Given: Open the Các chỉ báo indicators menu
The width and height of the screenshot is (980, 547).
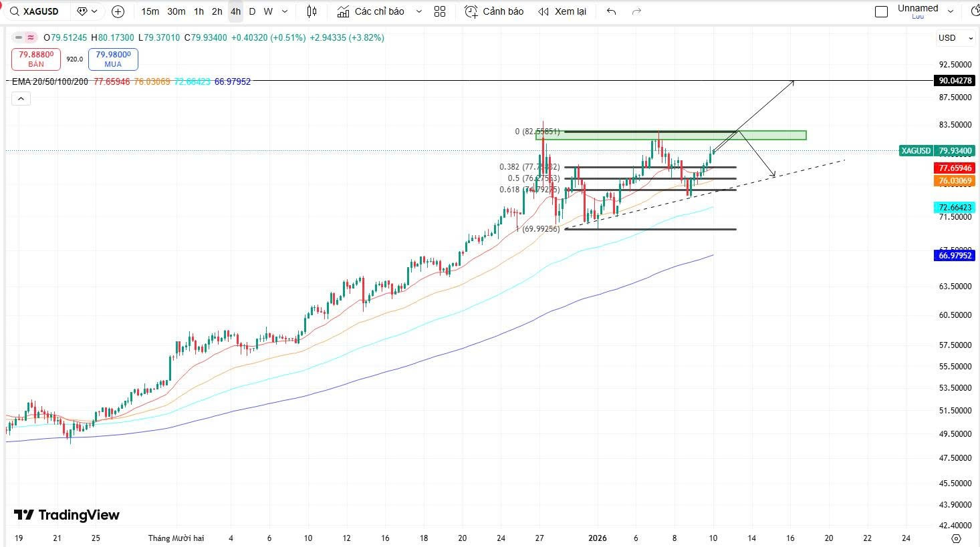Looking at the screenshot, I should pos(379,11).
